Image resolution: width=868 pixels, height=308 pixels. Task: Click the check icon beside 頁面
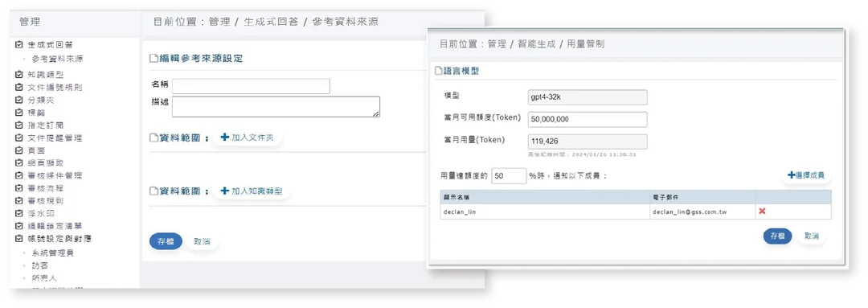click(x=19, y=150)
